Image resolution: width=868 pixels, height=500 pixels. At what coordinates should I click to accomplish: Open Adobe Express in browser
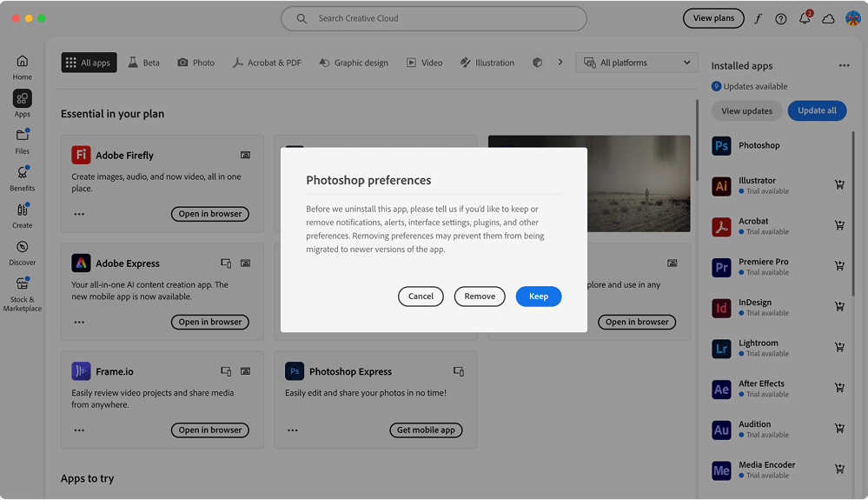pyautogui.click(x=209, y=322)
